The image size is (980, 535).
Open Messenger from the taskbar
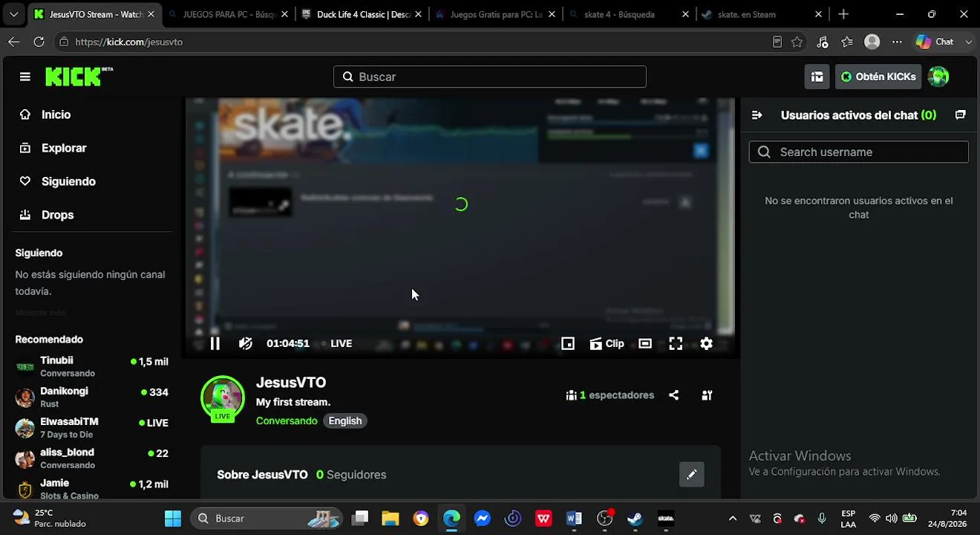click(483, 518)
